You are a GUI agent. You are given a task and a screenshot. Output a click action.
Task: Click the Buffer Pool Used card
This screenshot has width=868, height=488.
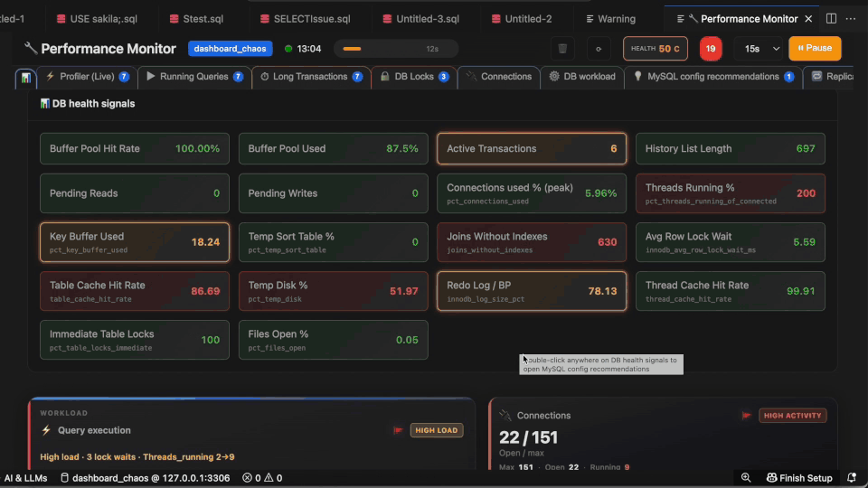point(334,148)
